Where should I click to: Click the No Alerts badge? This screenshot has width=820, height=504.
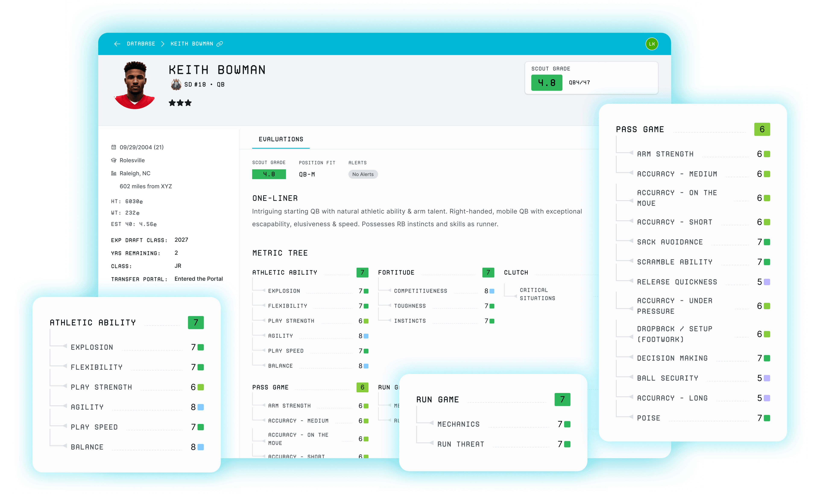pyautogui.click(x=363, y=174)
